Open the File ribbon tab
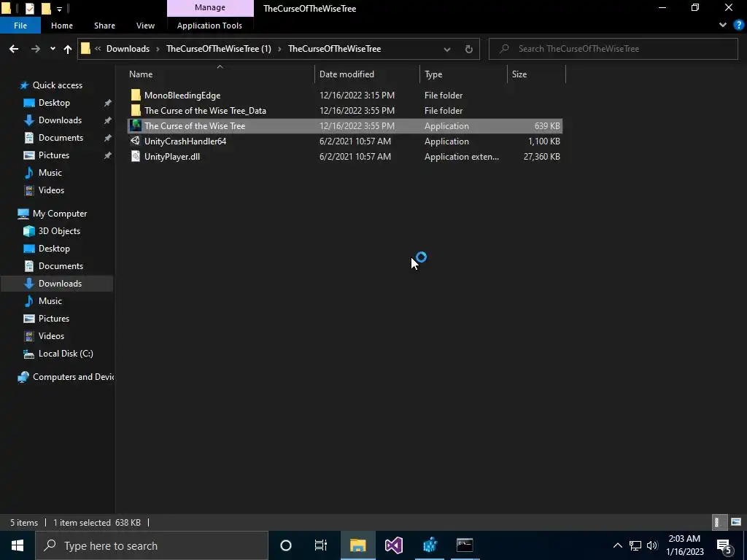 point(20,26)
